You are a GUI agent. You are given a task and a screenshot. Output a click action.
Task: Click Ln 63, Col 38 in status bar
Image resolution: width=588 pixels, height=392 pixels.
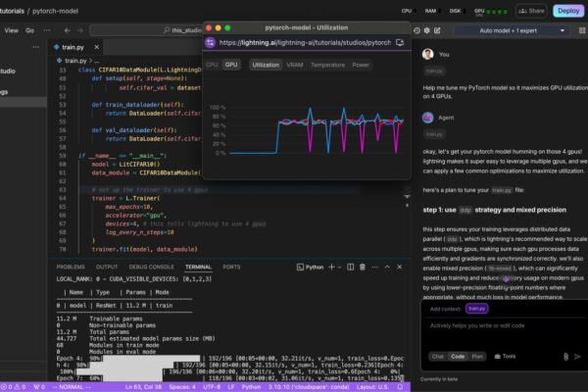[x=143, y=387]
